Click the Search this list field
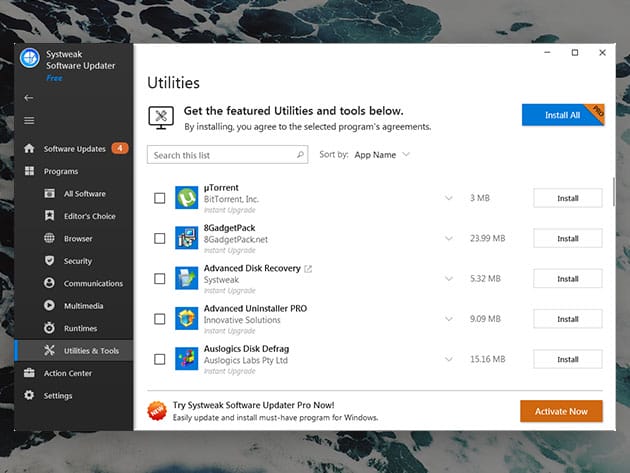Viewport: 630px width, 473px height. pyautogui.click(x=227, y=155)
